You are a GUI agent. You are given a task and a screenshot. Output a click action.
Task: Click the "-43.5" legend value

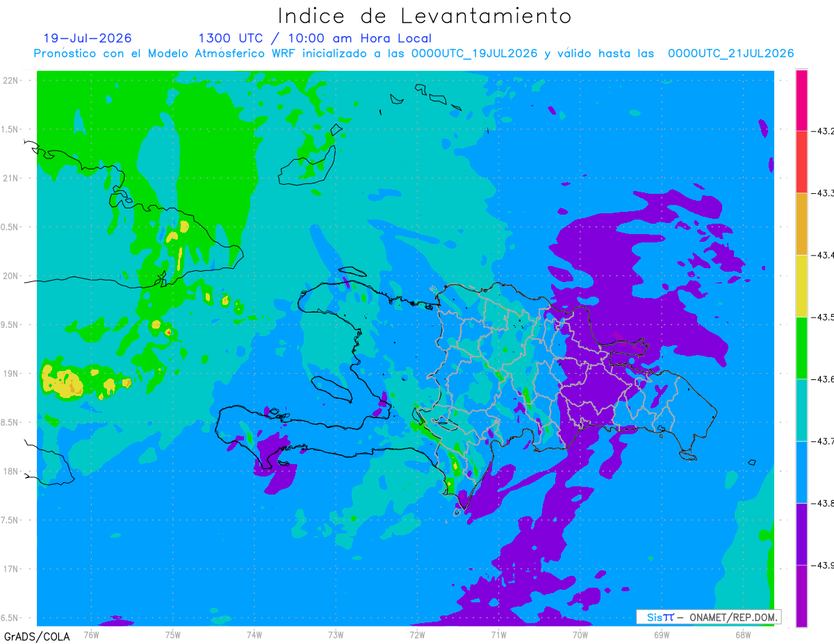pyautogui.click(x=822, y=317)
